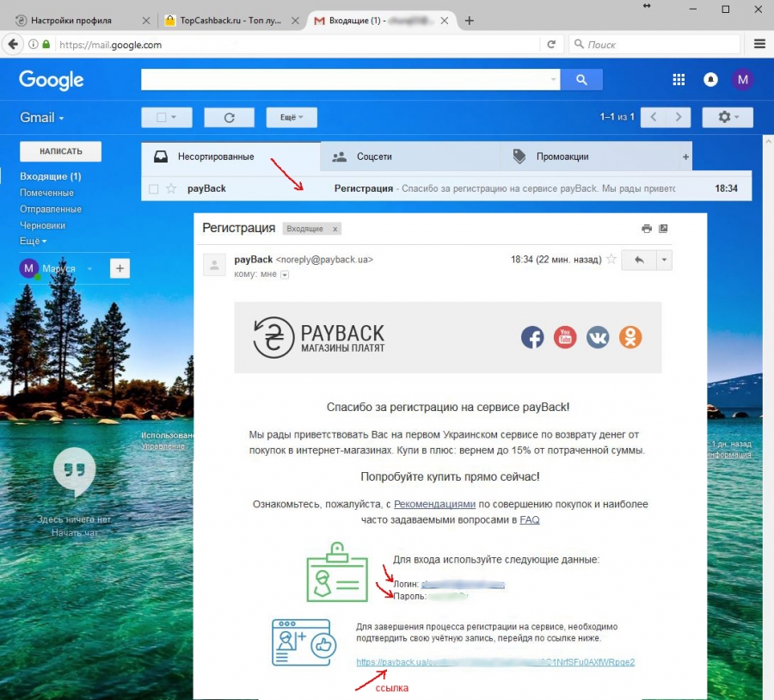Click Начать чат in Hangouts panel
Image resolution: width=774 pixels, height=700 pixels.
click(75, 532)
